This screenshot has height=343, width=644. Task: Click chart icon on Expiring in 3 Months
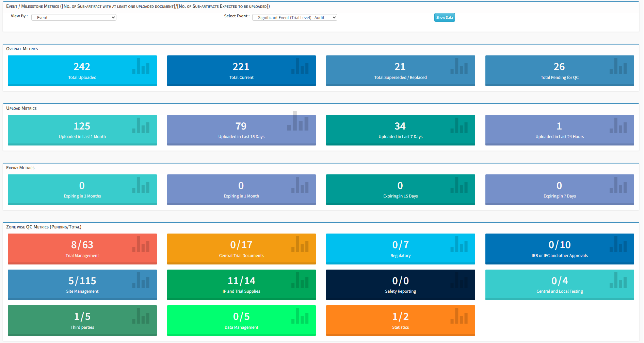click(x=141, y=185)
